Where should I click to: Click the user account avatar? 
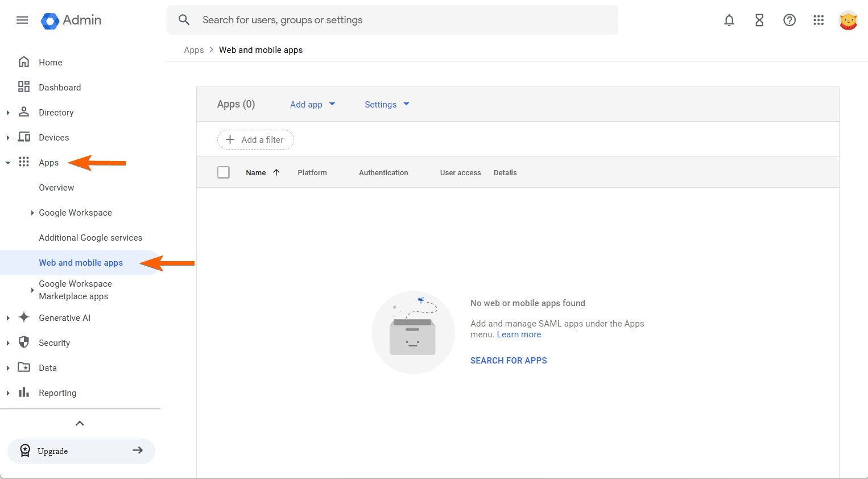tap(848, 20)
